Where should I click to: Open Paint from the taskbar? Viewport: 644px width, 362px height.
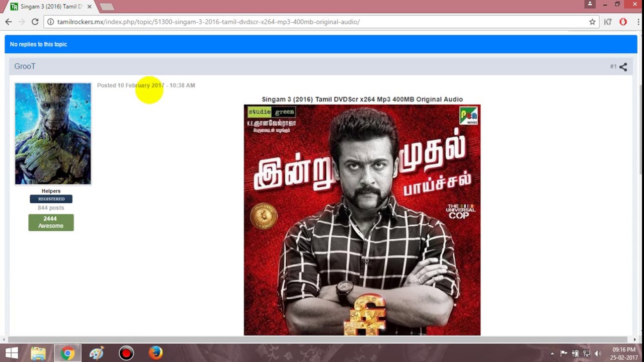[97, 353]
